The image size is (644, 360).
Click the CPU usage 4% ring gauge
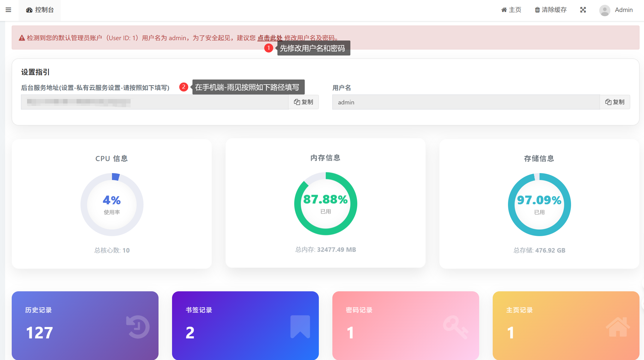coord(112,205)
